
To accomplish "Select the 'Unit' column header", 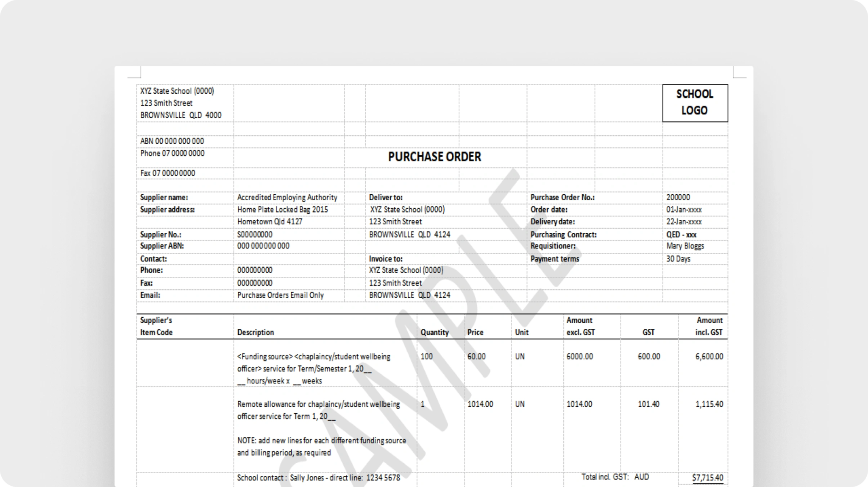I will (x=522, y=333).
